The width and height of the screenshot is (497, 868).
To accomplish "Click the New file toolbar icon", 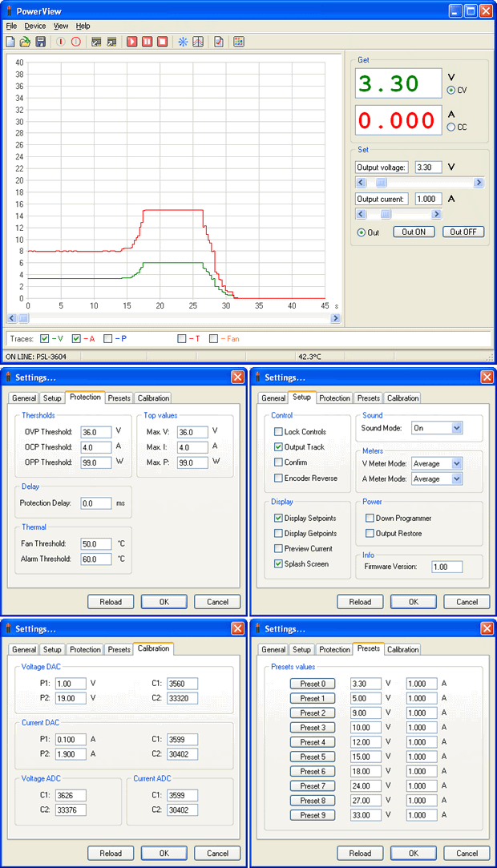I will coord(10,42).
